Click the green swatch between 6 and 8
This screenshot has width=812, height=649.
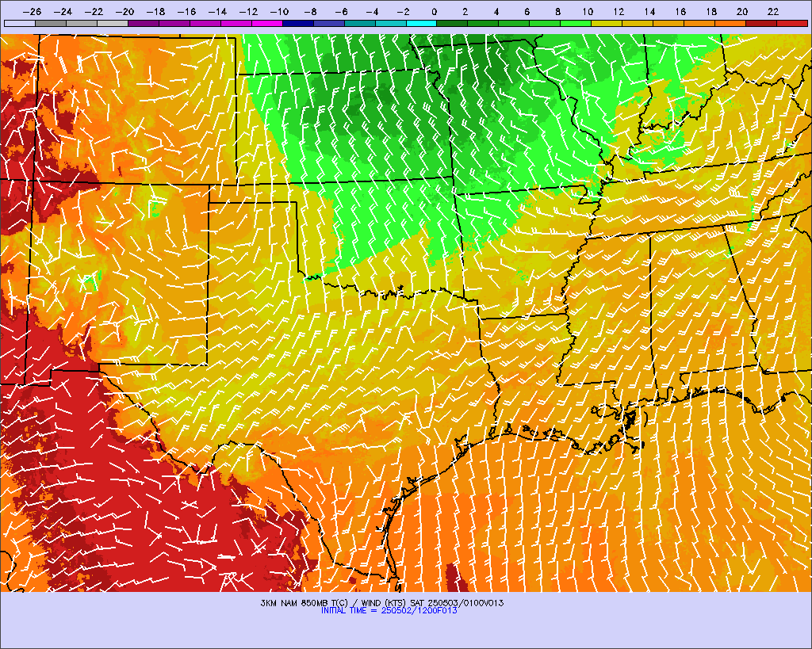(546, 23)
